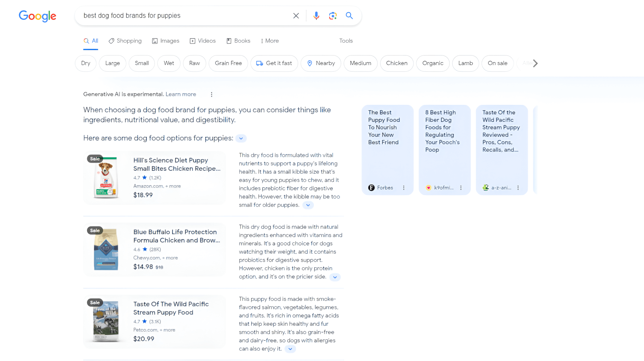This screenshot has height=361, width=644.
Task: Toggle the Medium filter chip
Action: point(360,63)
